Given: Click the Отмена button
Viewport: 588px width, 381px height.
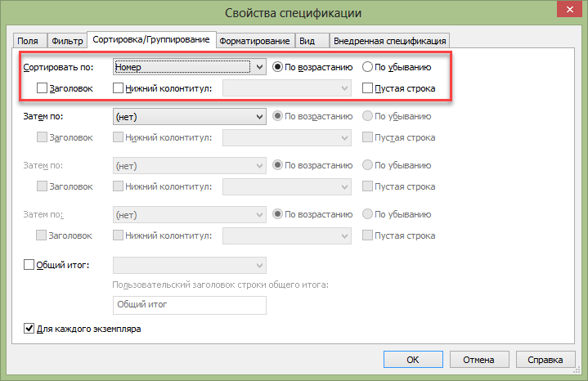Looking at the screenshot, I should 479,360.
